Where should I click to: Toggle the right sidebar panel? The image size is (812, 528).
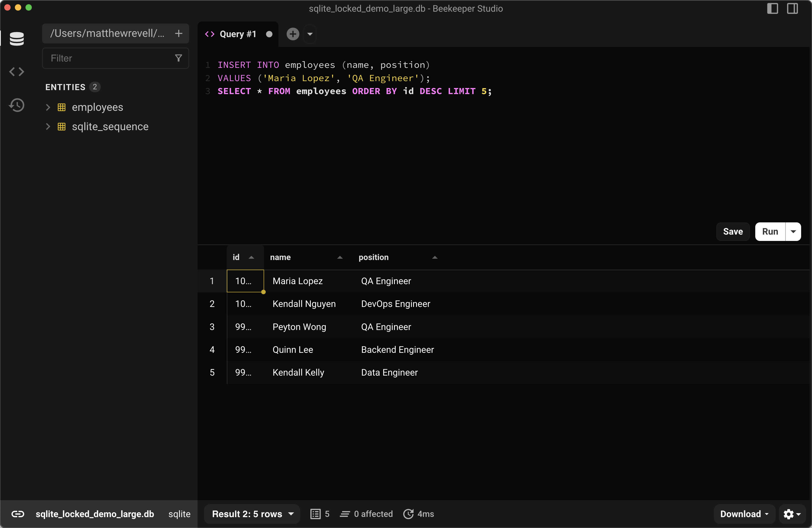point(793,8)
